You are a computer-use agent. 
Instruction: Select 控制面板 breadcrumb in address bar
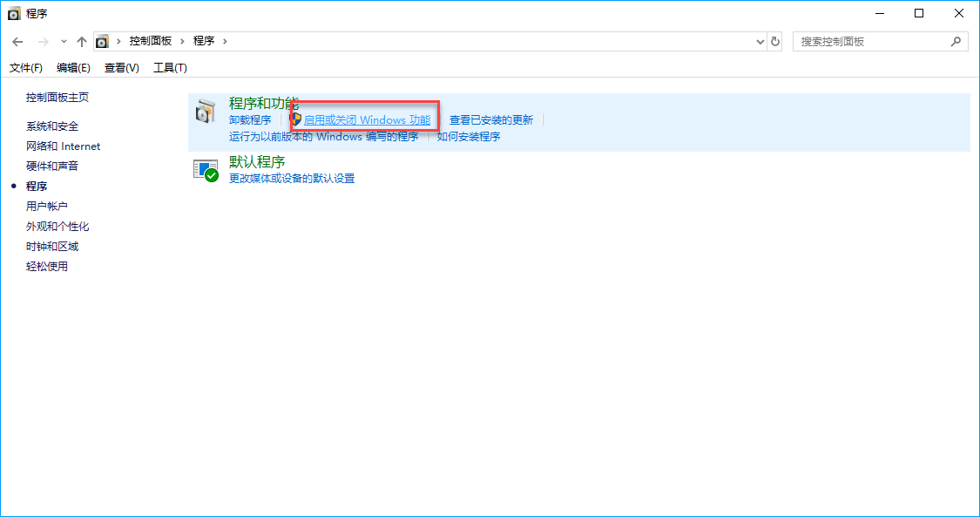(151, 41)
